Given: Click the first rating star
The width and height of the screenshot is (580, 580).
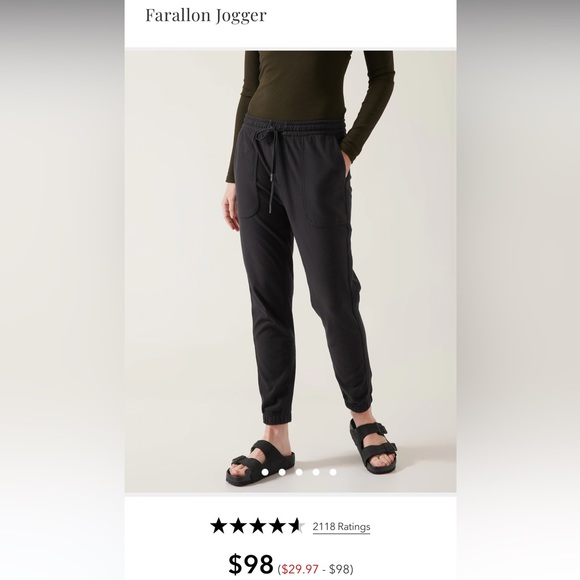Looking at the screenshot, I should point(219,526).
